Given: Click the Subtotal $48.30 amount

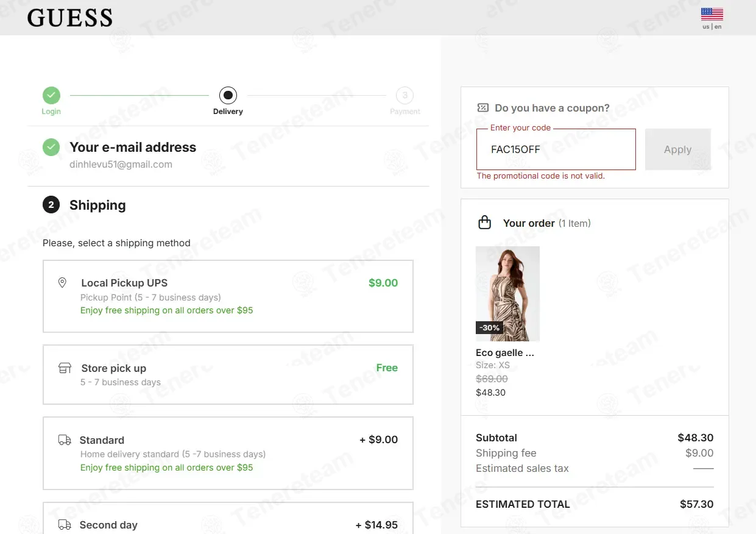Looking at the screenshot, I should pyautogui.click(x=695, y=438).
